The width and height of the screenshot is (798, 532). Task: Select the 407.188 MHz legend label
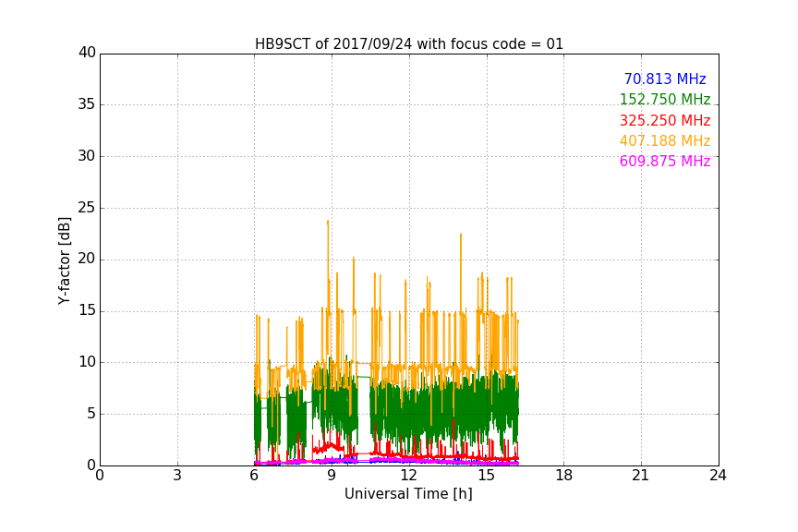tap(665, 140)
